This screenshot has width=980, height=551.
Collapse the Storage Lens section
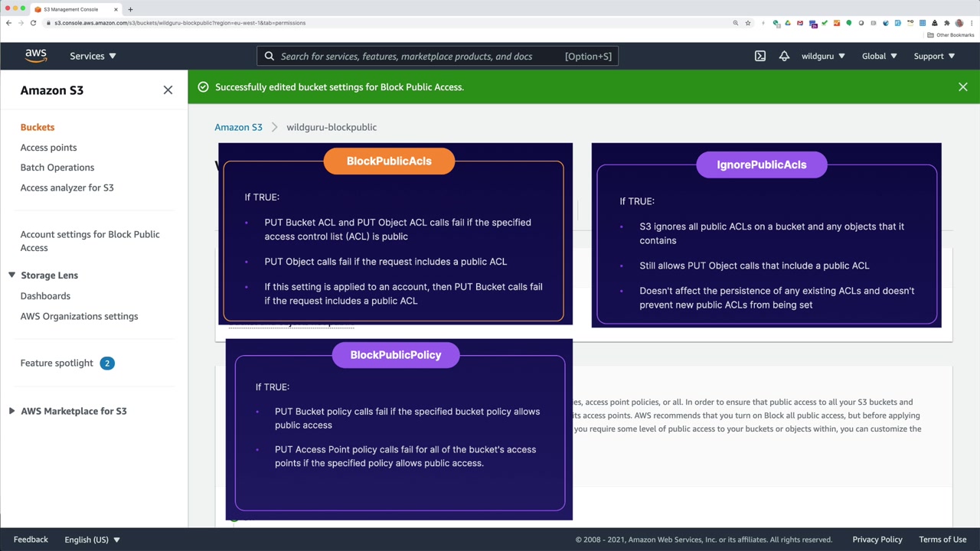(x=11, y=275)
